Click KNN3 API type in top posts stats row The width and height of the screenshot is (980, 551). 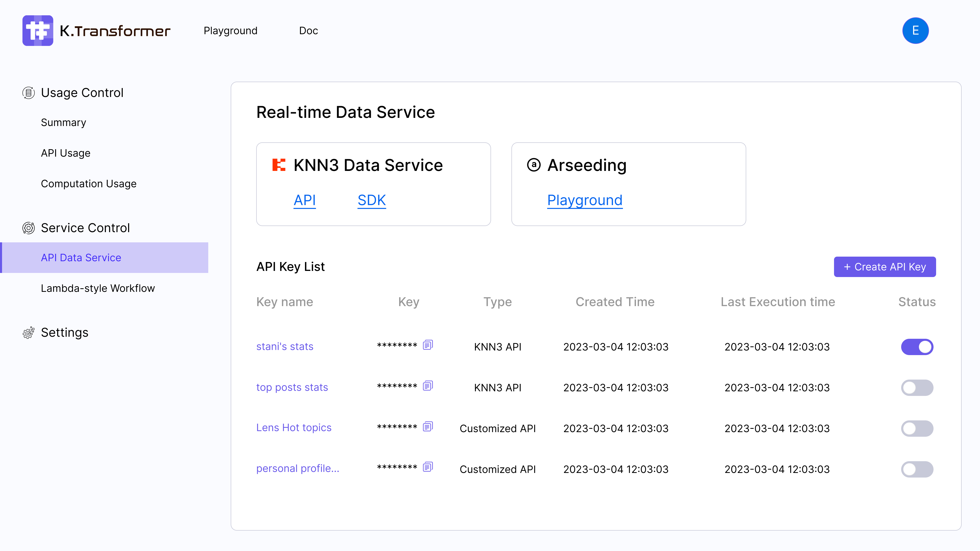click(x=498, y=387)
